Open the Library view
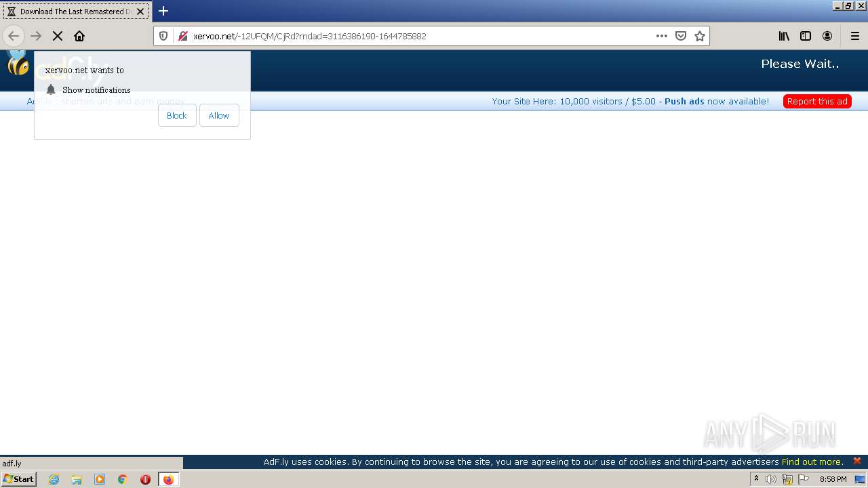868x488 pixels. pos(784,36)
